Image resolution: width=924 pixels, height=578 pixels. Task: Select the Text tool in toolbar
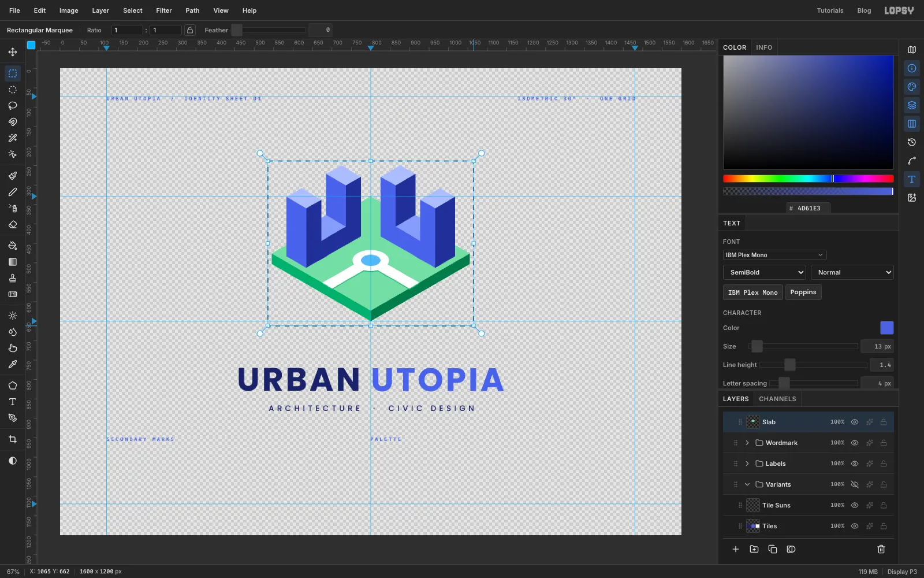[13, 402]
